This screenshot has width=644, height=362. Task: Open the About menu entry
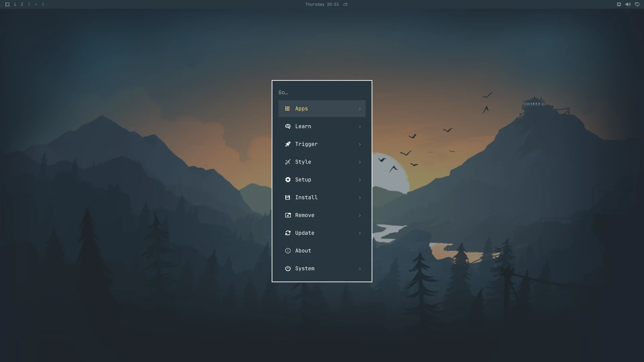322,251
